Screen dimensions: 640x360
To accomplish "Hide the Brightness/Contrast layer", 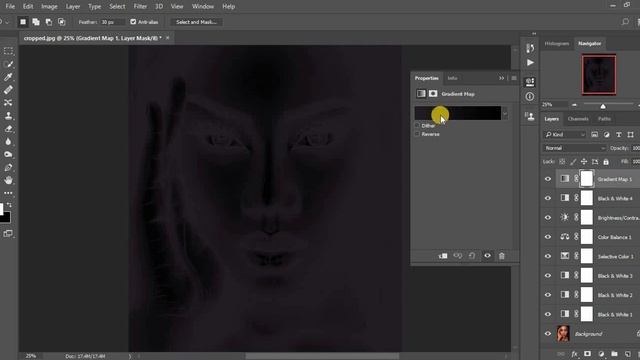I will [548, 218].
